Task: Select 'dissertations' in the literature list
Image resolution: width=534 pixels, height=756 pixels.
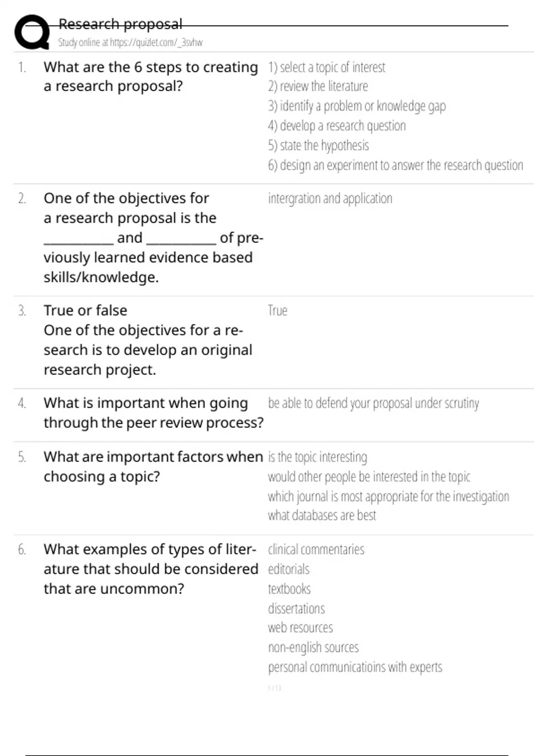Action: [x=296, y=609]
